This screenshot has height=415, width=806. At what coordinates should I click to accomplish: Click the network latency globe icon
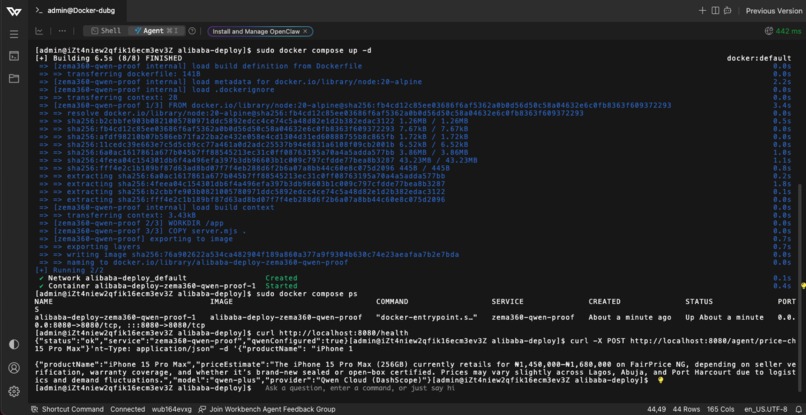(x=769, y=31)
